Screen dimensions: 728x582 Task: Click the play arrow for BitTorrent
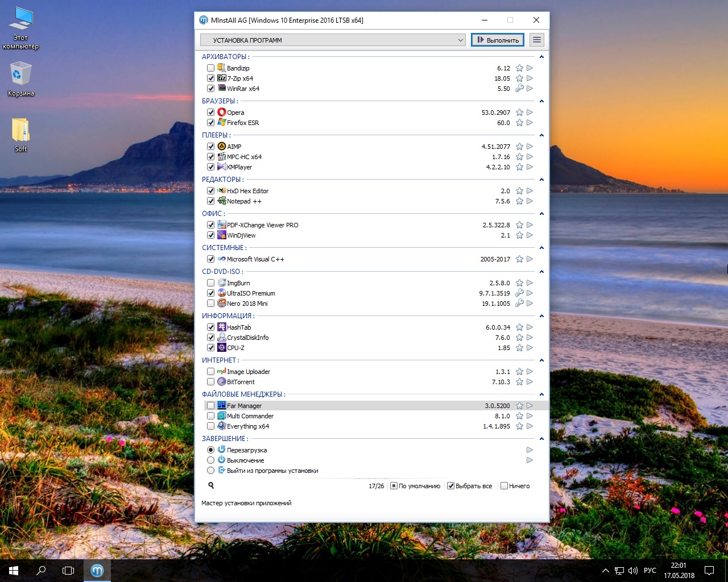[530, 382]
